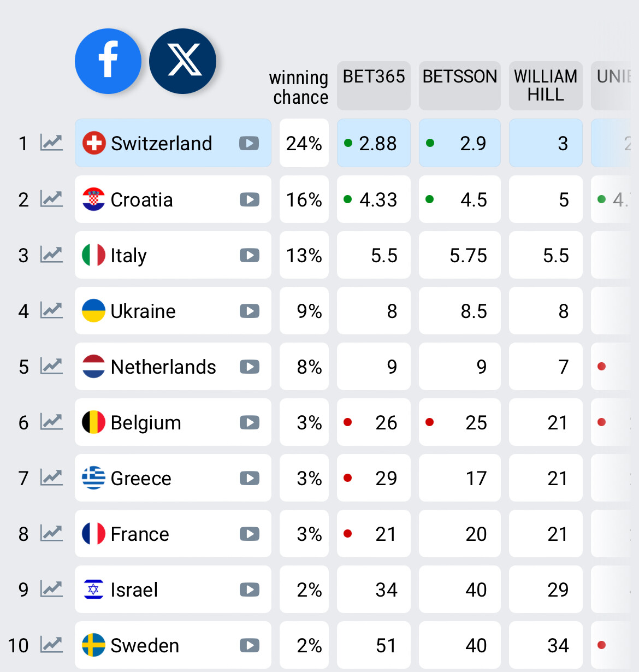The width and height of the screenshot is (639, 672).
Task: Open Netherlands trend graph icon
Action: tap(51, 366)
